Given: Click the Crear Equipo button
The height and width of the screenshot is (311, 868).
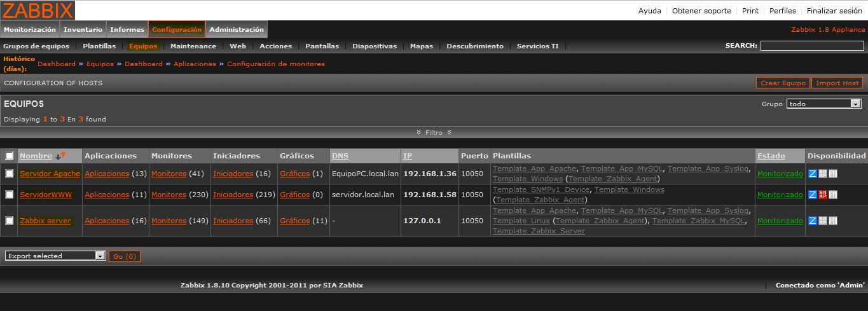Looking at the screenshot, I should coord(783,83).
